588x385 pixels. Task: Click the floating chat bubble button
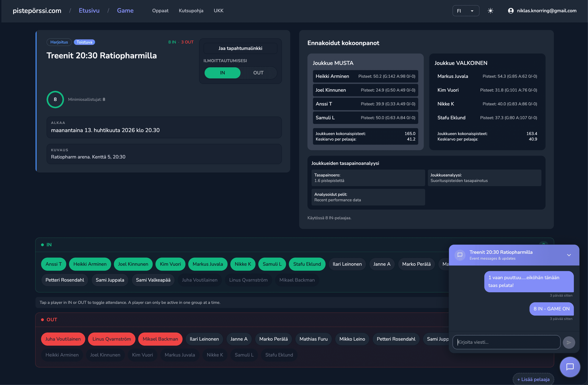(x=570, y=367)
